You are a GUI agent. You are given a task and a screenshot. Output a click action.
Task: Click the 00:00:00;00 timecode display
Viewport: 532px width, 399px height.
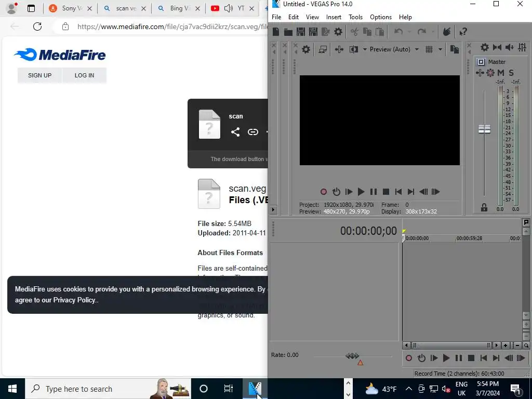click(x=368, y=231)
